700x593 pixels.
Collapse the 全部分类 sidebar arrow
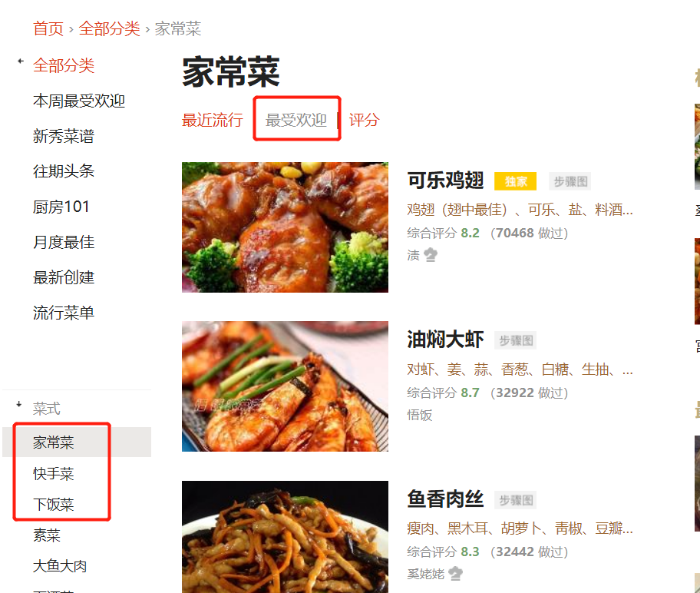(x=20, y=61)
